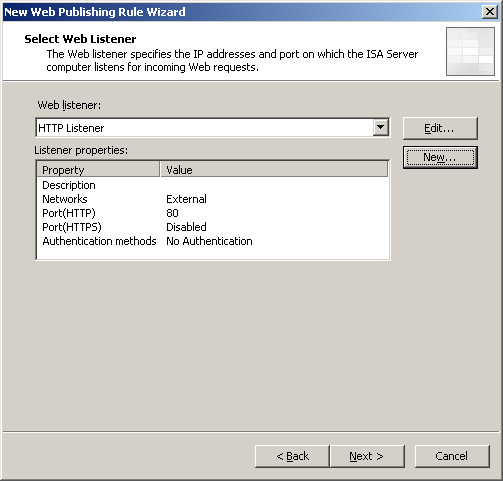Screen dimensions: 503x481
Task: Click the Property column header
Action: tap(98, 170)
